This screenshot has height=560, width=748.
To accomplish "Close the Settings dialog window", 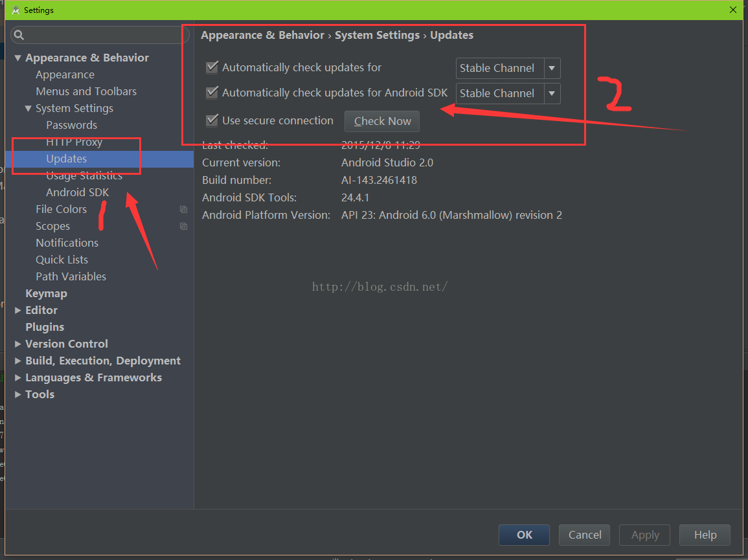I will (x=733, y=10).
